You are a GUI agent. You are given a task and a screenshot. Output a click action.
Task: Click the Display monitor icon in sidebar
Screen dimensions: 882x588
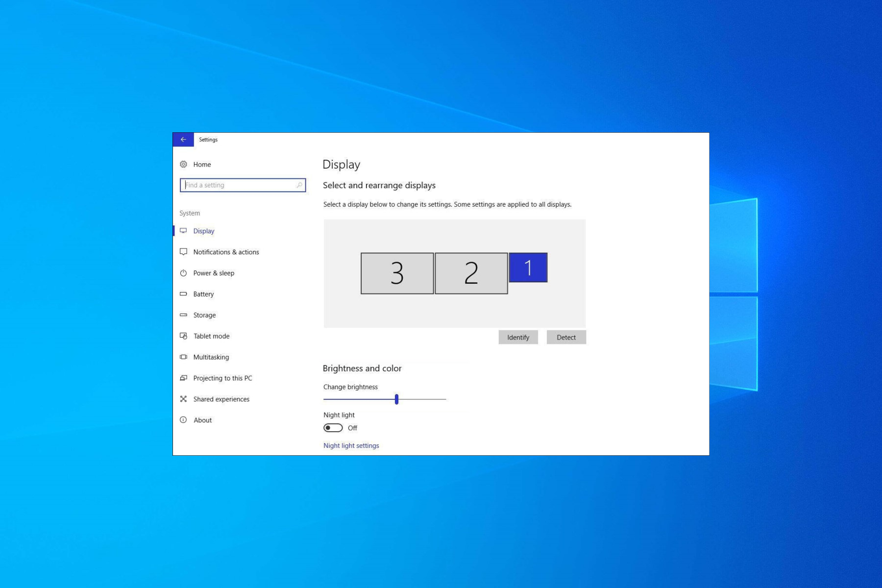(x=183, y=231)
